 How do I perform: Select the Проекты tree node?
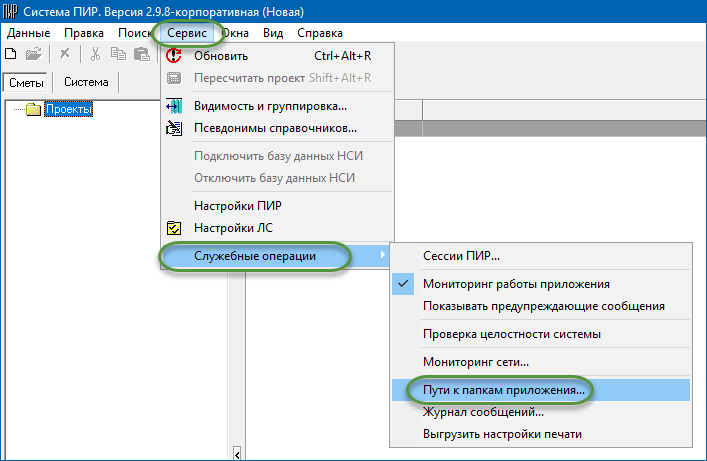69,109
